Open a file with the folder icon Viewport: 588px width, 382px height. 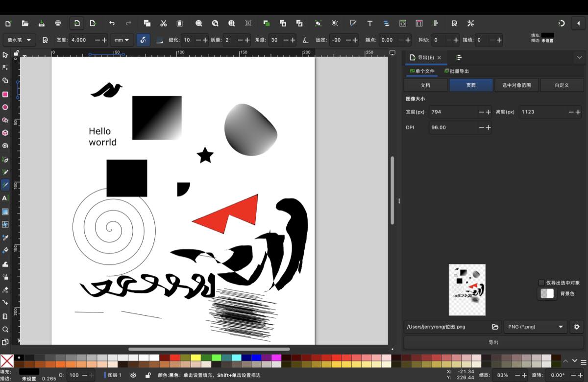click(x=24, y=23)
